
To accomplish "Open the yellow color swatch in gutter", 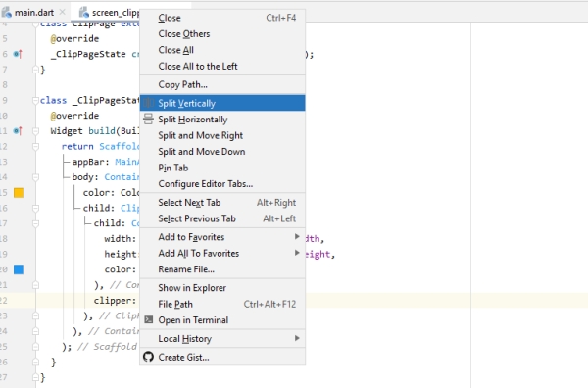I will click(x=19, y=193).
